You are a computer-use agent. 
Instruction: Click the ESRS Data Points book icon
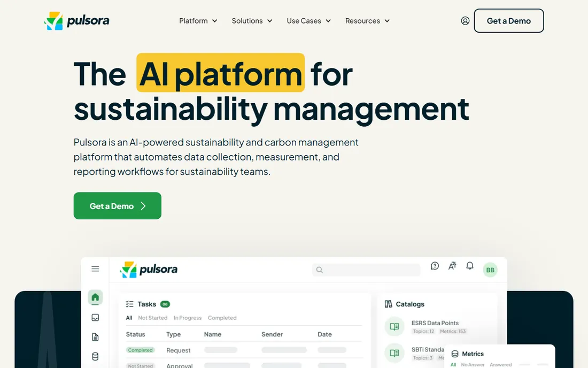[394, 326]
